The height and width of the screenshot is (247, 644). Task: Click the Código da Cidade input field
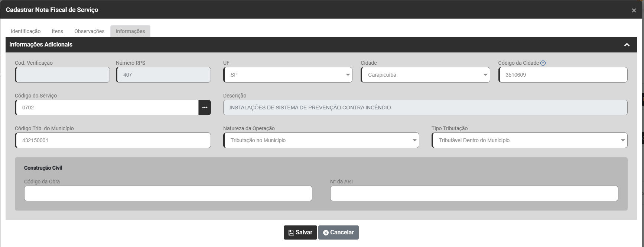(x=563, y=75)
